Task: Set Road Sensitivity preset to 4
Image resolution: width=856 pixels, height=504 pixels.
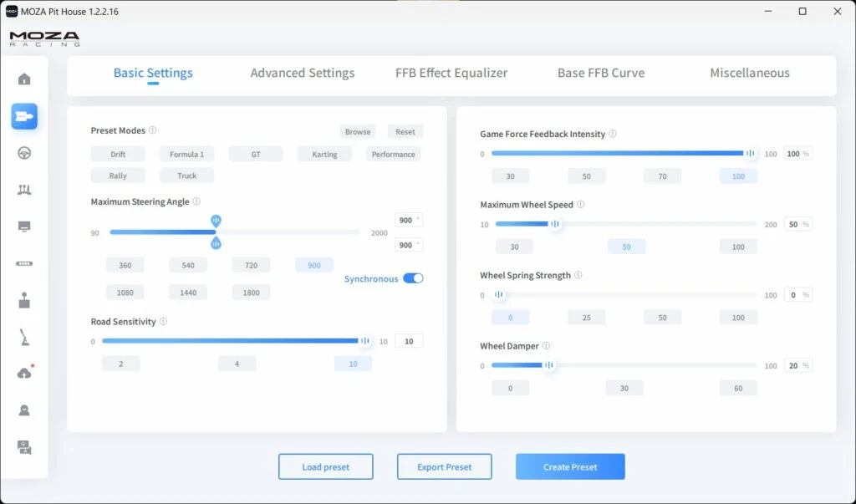Action: [237, 363]
